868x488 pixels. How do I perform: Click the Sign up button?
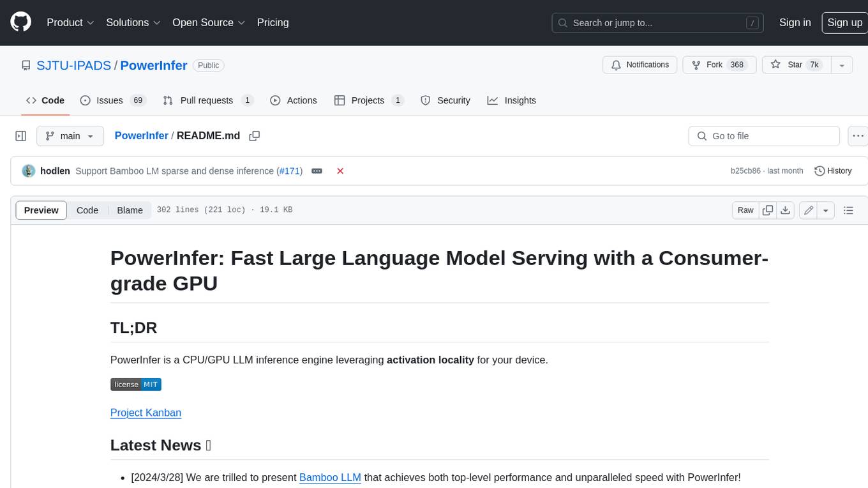pyautogui.click(x=844, y=22)
